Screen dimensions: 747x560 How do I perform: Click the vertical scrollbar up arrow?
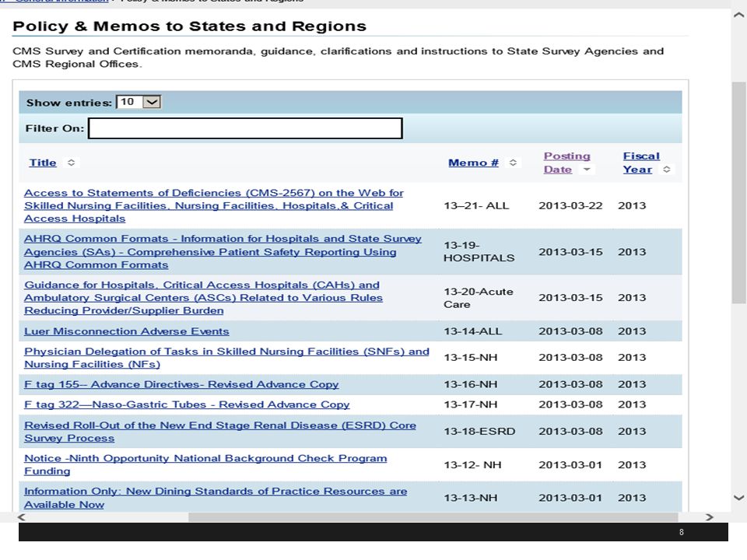point(739,16)
